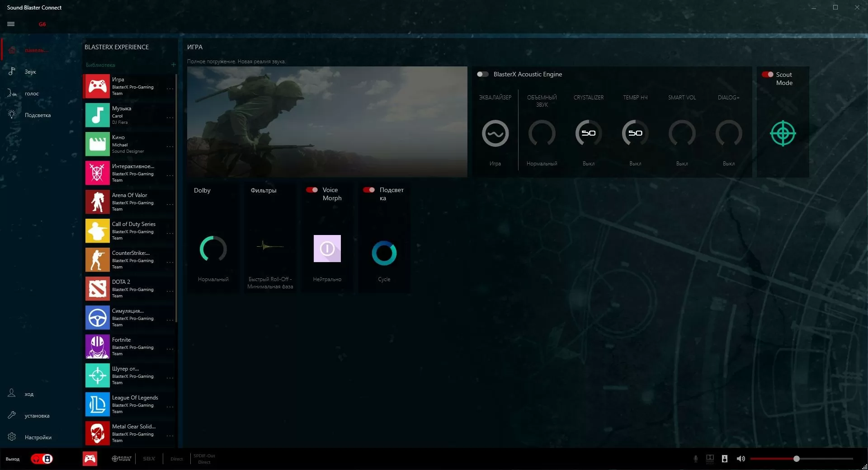Select the Fortnite profile icon
The width and height of the screenshot is (868, 470).
tap(97, 346)
